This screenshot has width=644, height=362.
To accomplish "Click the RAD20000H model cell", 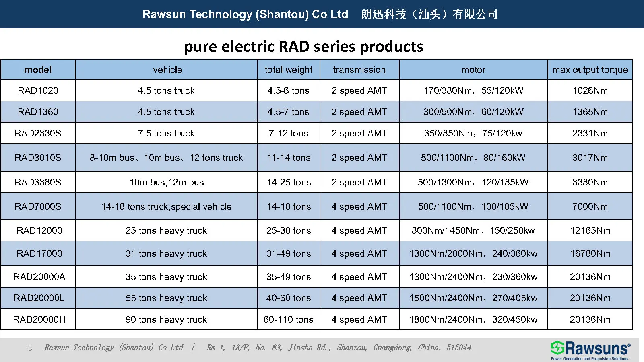I will click(38, 319).
